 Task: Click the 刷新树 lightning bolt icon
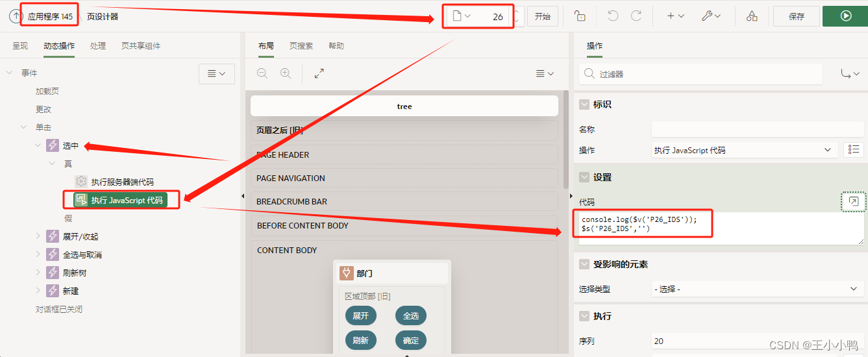(53, 273)
